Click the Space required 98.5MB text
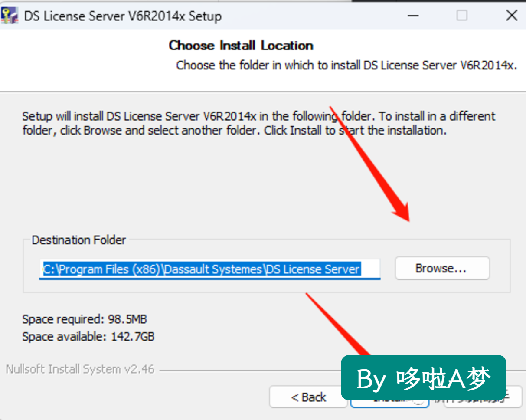Viewport: 526px width, 420px height. [x=85, y=319]
